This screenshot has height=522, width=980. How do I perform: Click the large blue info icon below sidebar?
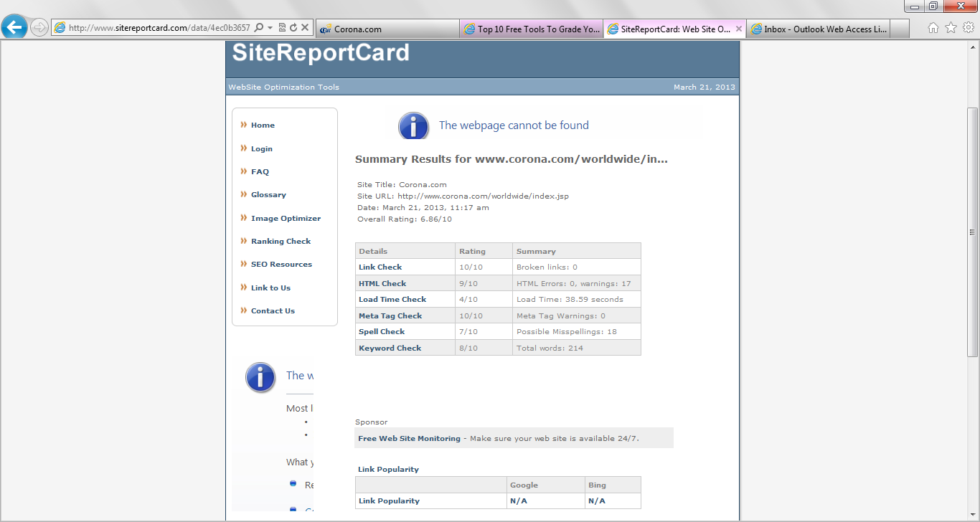(x=260, y=377)
